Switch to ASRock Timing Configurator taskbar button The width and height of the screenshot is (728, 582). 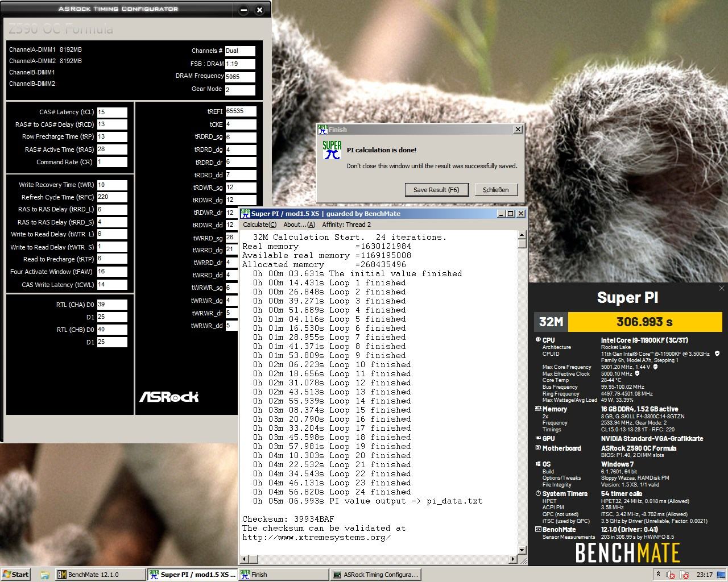pos(376,575)
